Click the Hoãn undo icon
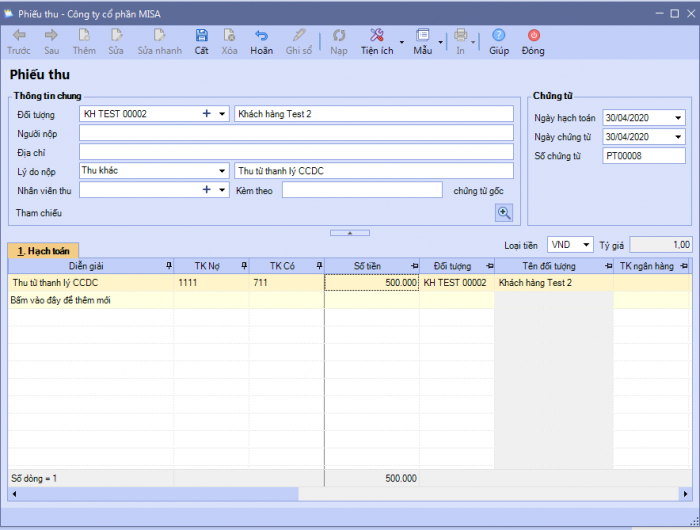Screen dimensions: 700x530 [261, 36]
